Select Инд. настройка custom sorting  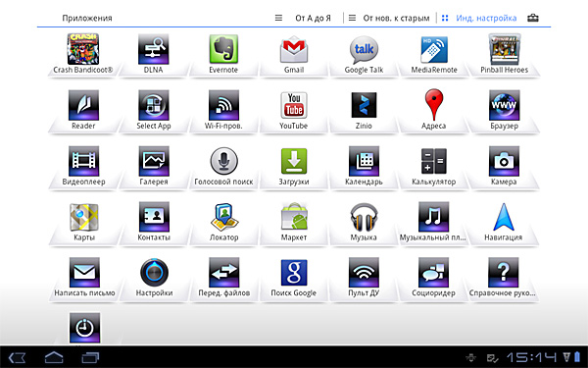[x=479, y=18]
